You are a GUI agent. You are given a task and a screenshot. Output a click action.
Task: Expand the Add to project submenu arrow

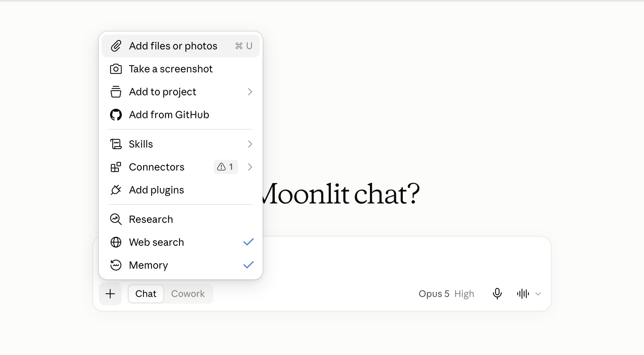[250, 92]
